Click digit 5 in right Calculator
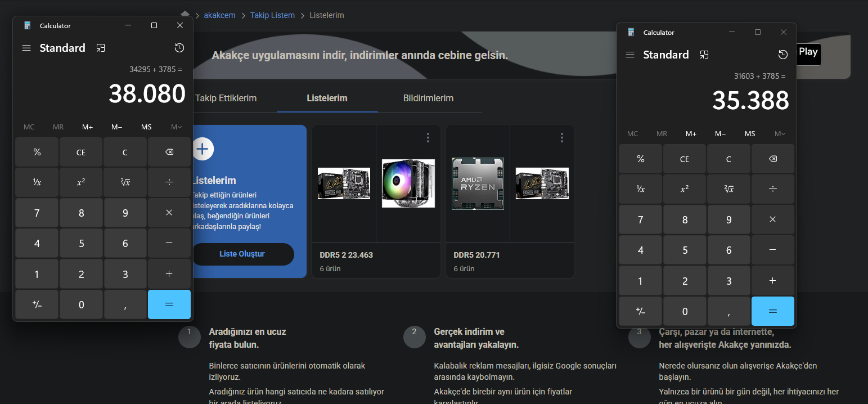 tap(685, 250)
